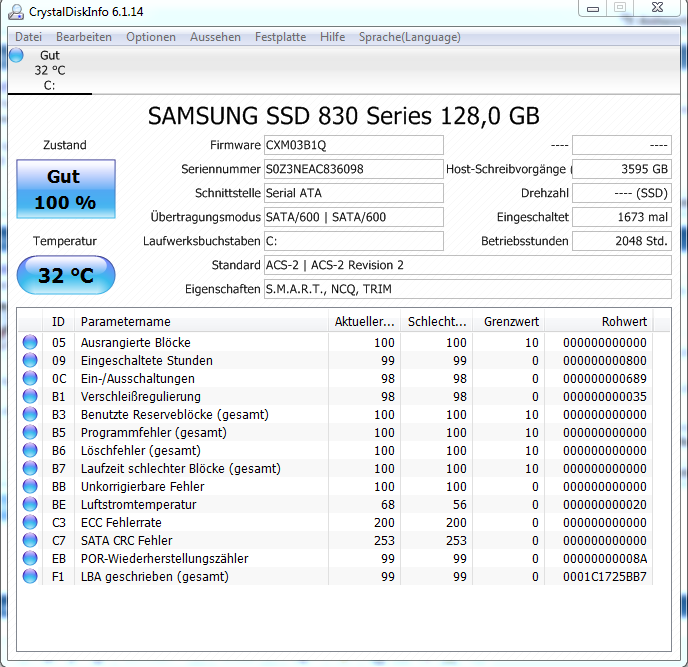The height and width of the screenshot is (667, 688).
Task: Open the Bearbeiten menu
Action: [x=84, y=37]
